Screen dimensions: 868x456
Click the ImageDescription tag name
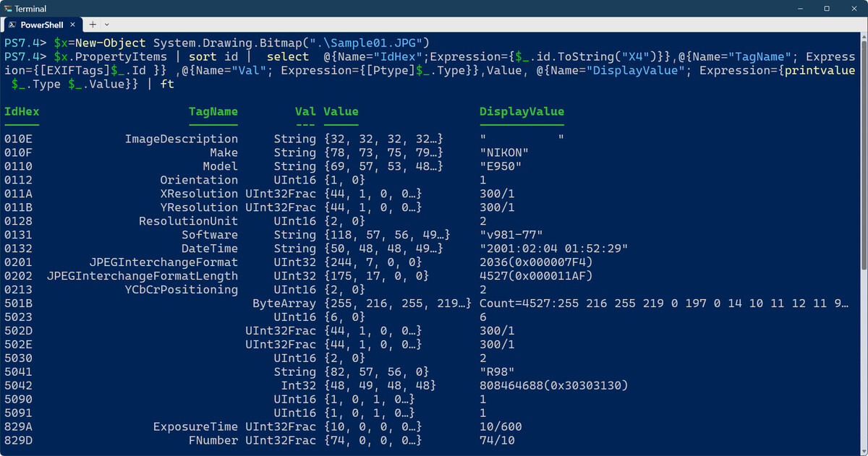click(182, 139)
